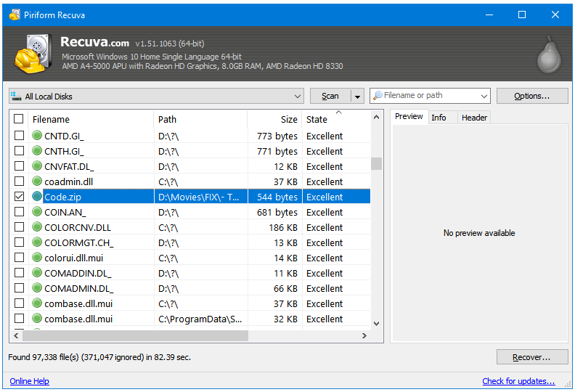Screen dimensions: 575x392
Task: Sort the list by State column
Action: pyautogui.click(x=336, y=119)
